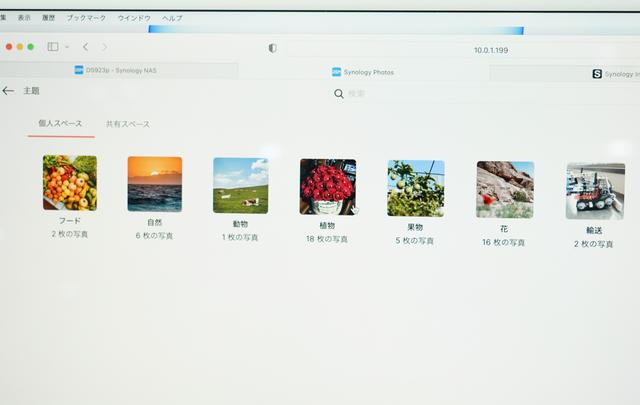Click the browser back chevron

pyautogui.click(x=85, y=47)
